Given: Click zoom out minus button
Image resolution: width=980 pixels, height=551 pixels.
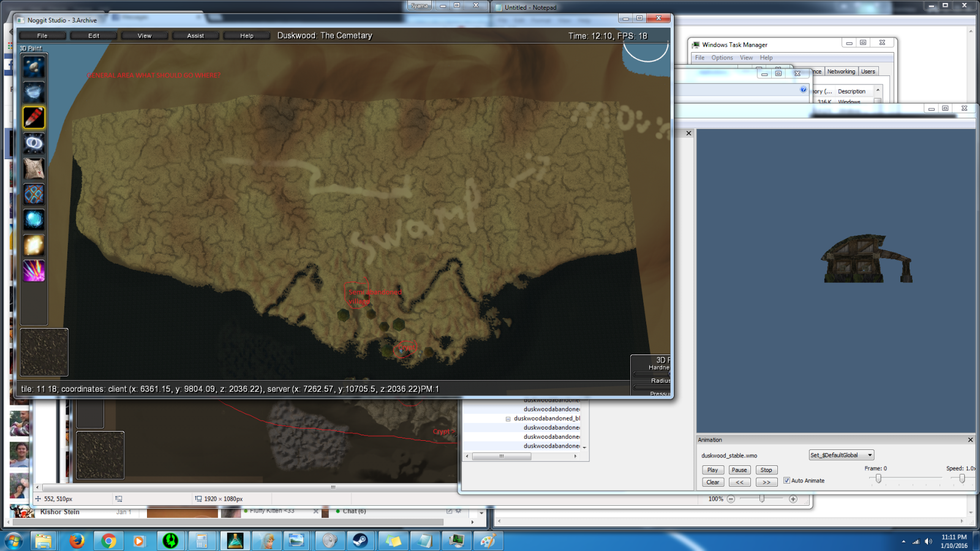Looking at the screenshot, I should tap(731, 499).
